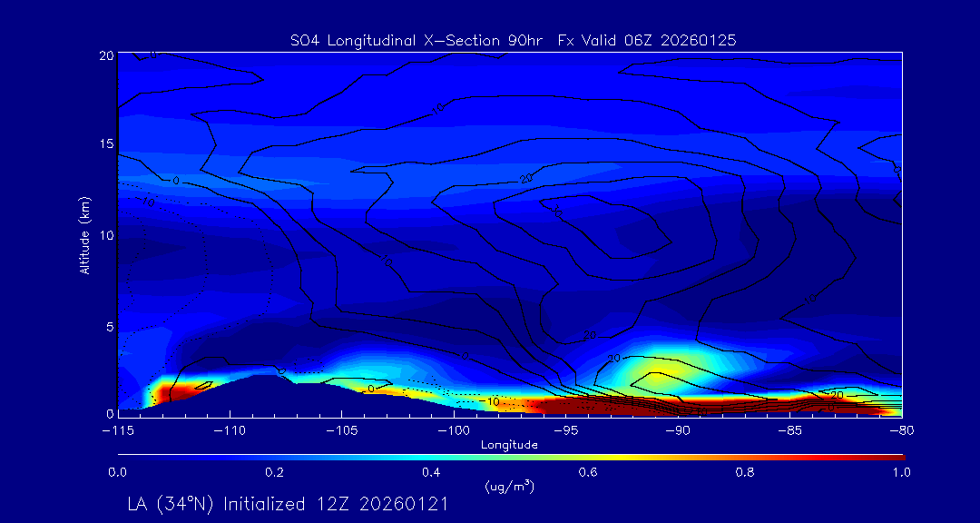Screen dimensions: 980x523
Task: Click colorbar tick label 0.0
Action: [117, 472]
